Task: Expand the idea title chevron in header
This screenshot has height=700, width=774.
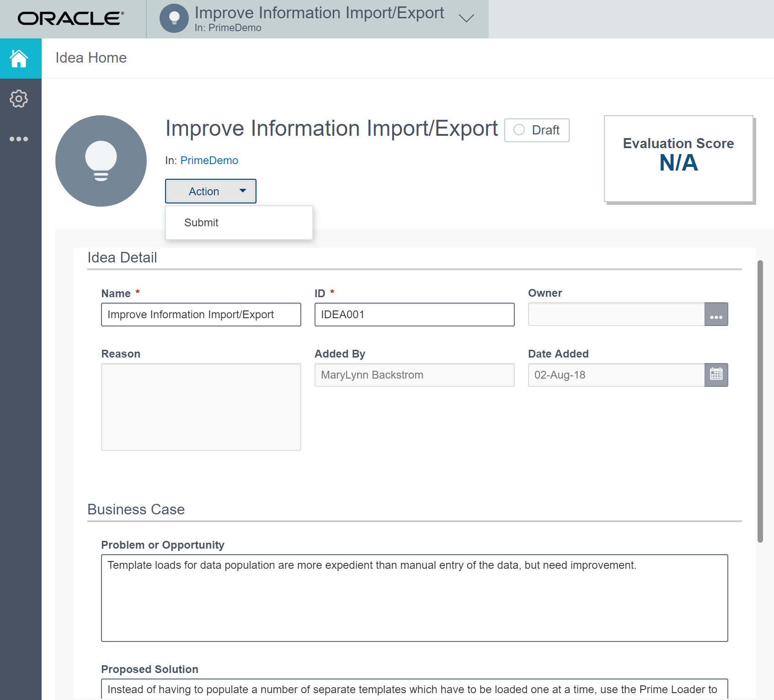Action: click(x=465, y=18)
